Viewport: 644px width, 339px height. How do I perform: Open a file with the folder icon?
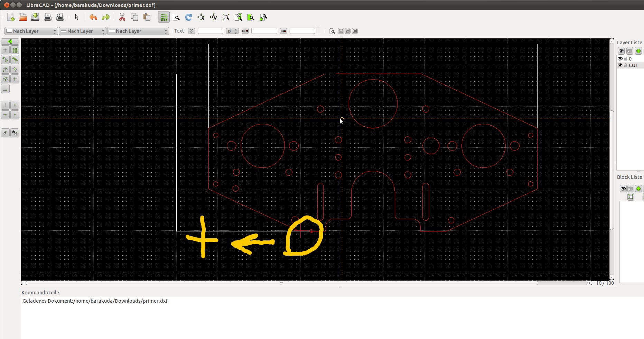23,17
